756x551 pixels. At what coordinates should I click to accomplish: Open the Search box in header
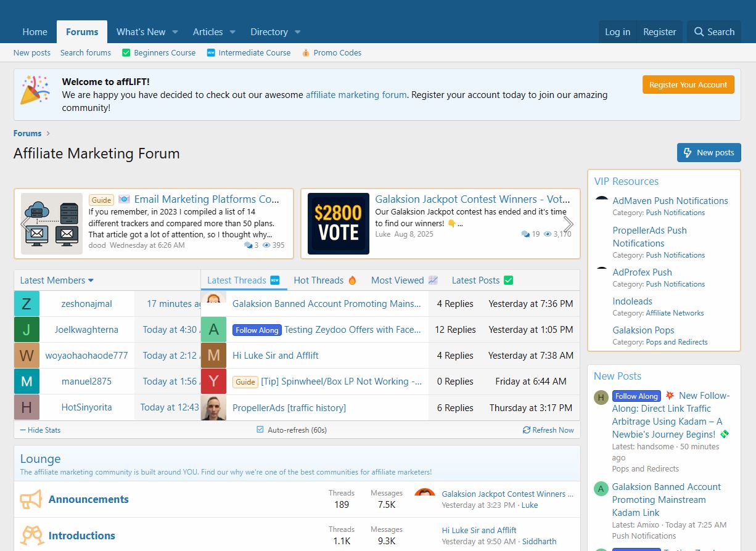tap(714, 32)
